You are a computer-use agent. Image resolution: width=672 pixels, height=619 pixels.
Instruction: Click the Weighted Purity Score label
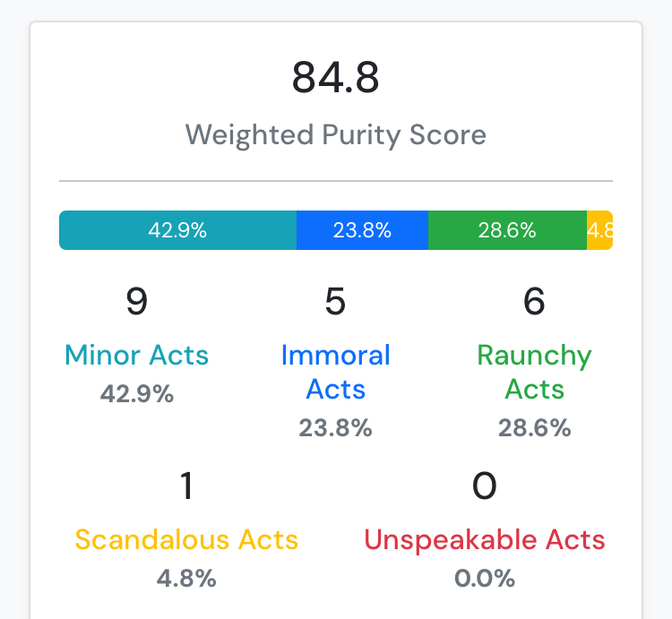336,135
